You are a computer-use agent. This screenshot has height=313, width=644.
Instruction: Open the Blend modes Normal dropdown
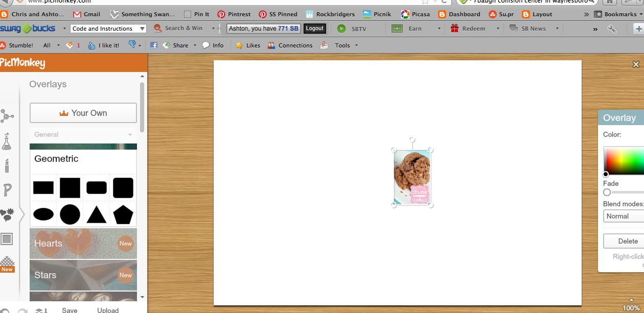click(x=624, y=216)
